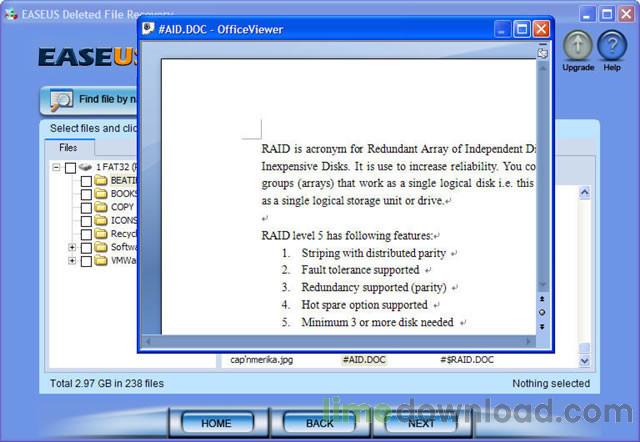Click the BOOKS folder icon
Screen dimensions: 640x442
(x=100, y=194)
